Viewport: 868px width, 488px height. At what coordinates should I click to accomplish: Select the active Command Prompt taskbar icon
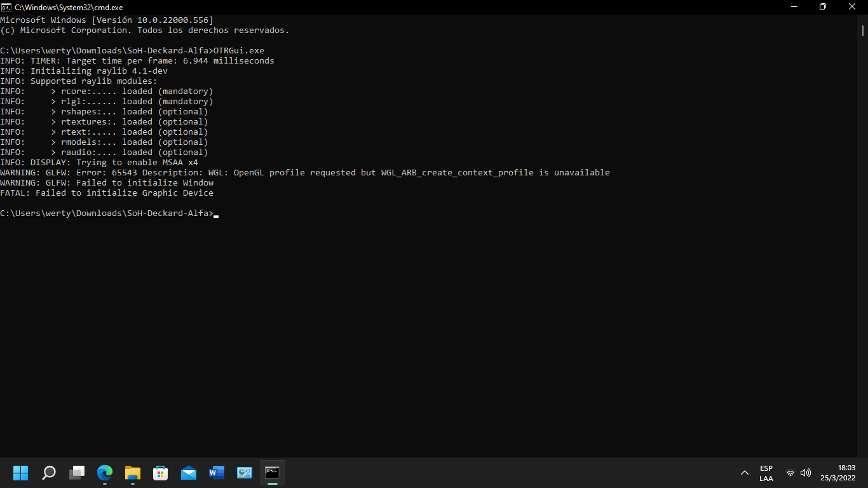pyautogui.click(x=272, y=473)
